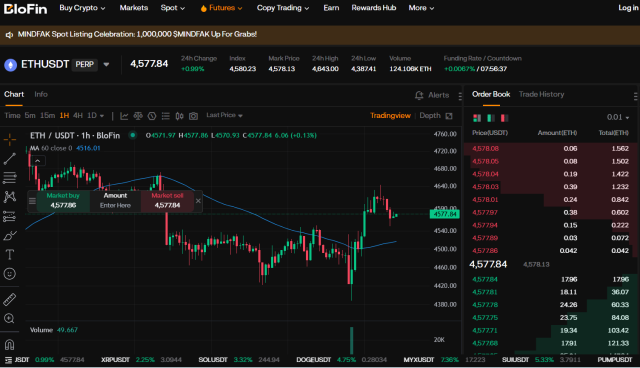This screenshot has width=640, height=368.
Task: Show only buy orders in order book
Action: [491, 118]
